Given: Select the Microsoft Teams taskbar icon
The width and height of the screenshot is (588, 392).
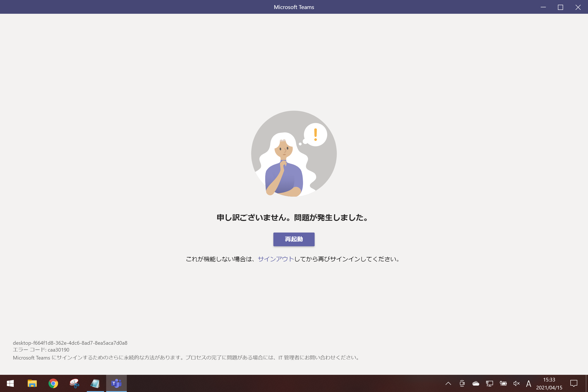Looking at the screenshot, I should 116,383.
